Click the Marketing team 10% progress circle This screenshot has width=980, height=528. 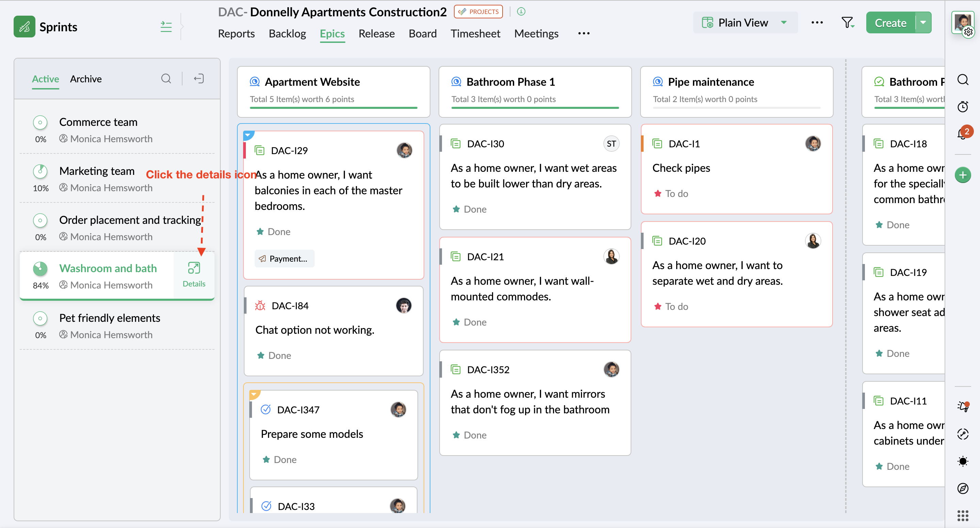(40, 171)
